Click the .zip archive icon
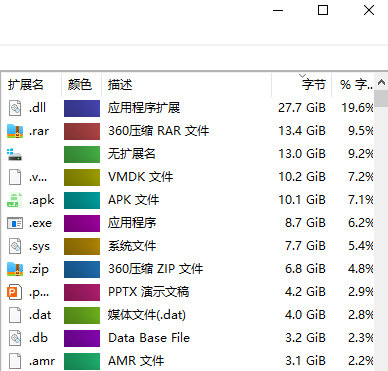 coord(15,269)
